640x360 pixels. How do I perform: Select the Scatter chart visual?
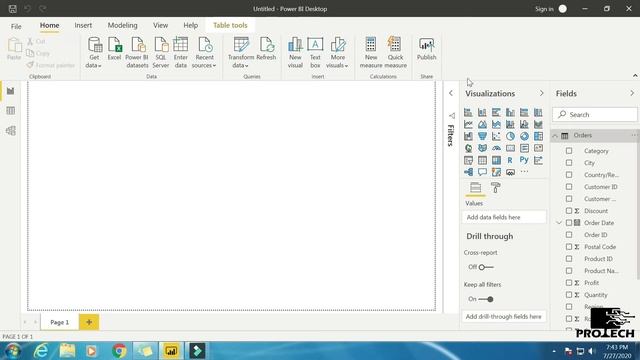496,136
